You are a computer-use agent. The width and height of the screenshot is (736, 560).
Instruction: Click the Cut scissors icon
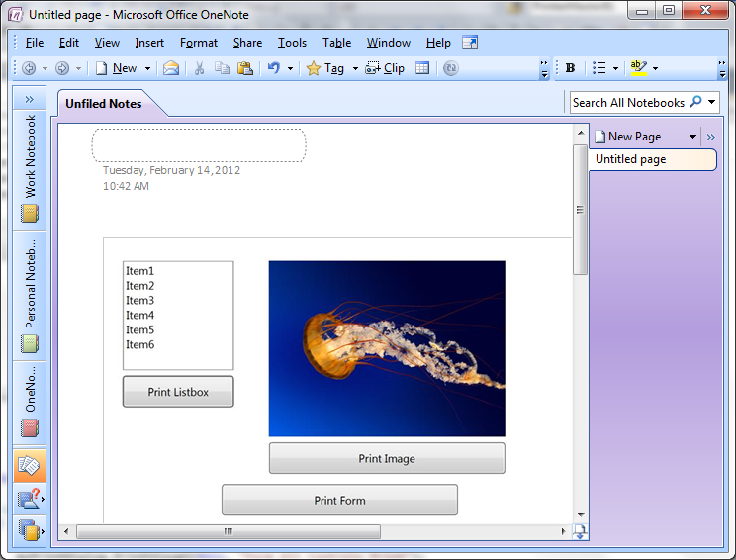point(199,68)
